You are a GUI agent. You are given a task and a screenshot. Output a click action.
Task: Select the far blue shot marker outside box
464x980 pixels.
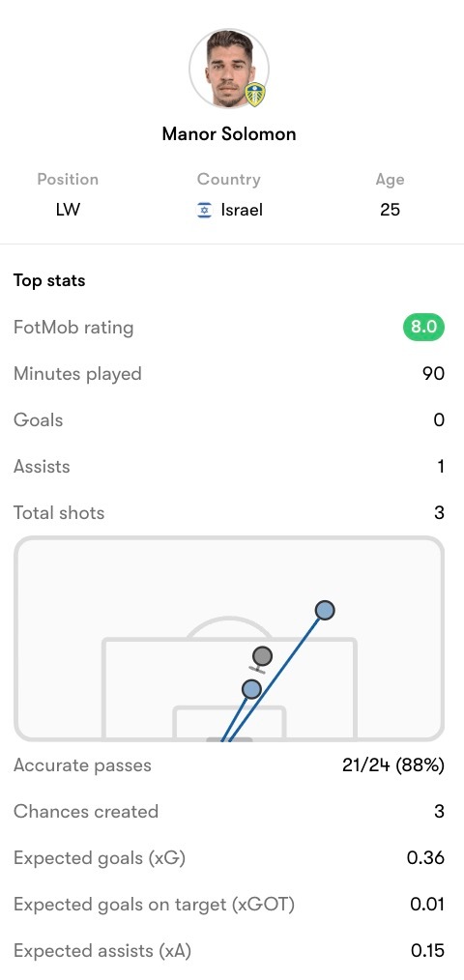point(325,610)
